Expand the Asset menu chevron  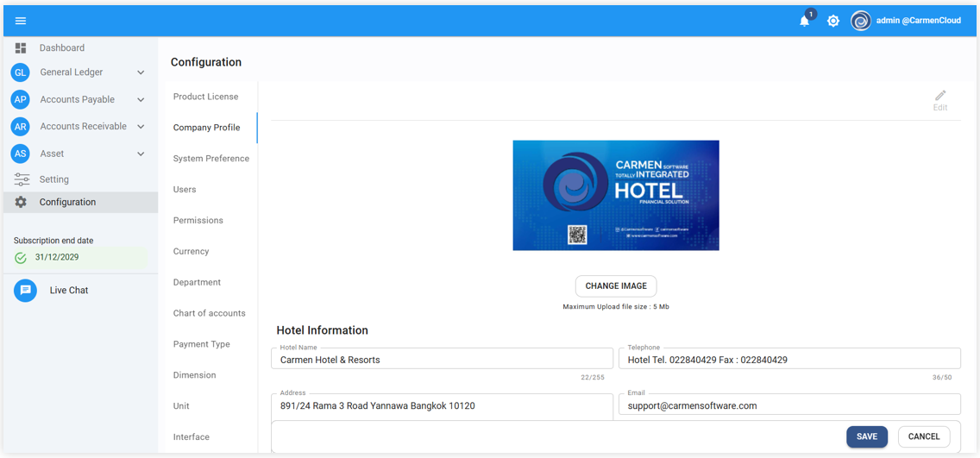coord(141,154)
